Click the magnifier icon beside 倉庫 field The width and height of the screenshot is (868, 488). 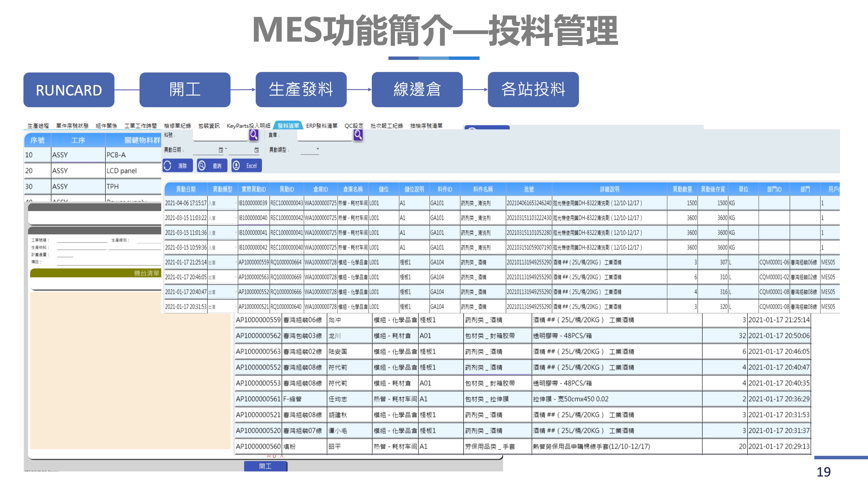(358, 135)
